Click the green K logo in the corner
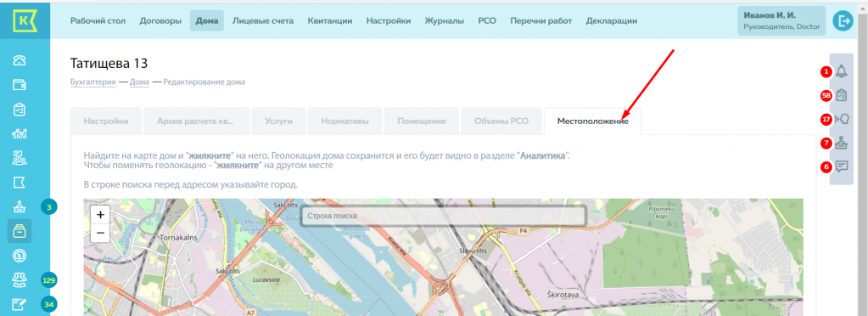The width and height of the screenshot is (868, 316). (x=25, y=20)
